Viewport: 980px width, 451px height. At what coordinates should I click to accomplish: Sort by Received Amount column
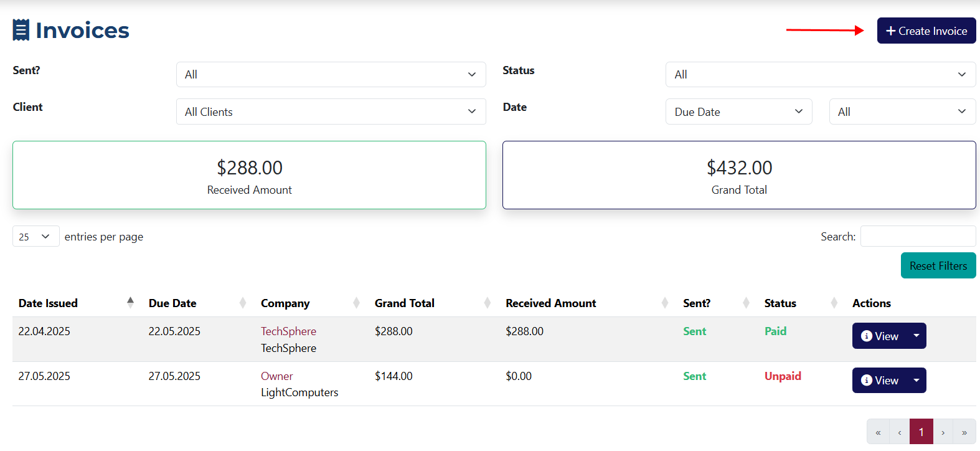click(588, 303)
